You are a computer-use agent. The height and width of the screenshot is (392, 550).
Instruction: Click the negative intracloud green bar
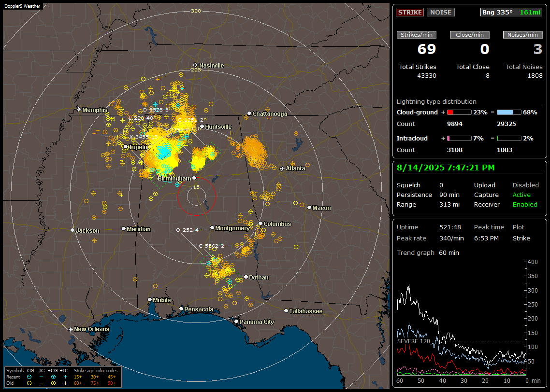pyautogui.click(x=509, y=139)
